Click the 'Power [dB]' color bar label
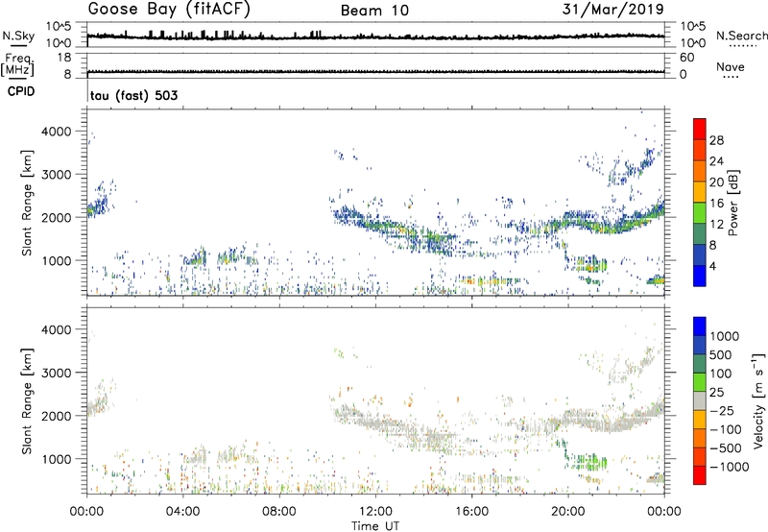This screenshot has width=768, height=532. [733, 203]
